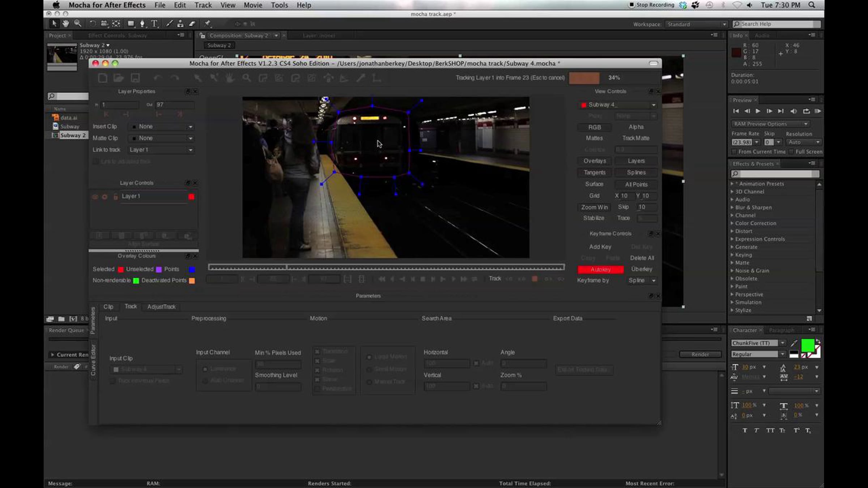This screenshot has width=868, height=488.
Task: Click the Render button in Render Queue
Action: click(700, 355)
